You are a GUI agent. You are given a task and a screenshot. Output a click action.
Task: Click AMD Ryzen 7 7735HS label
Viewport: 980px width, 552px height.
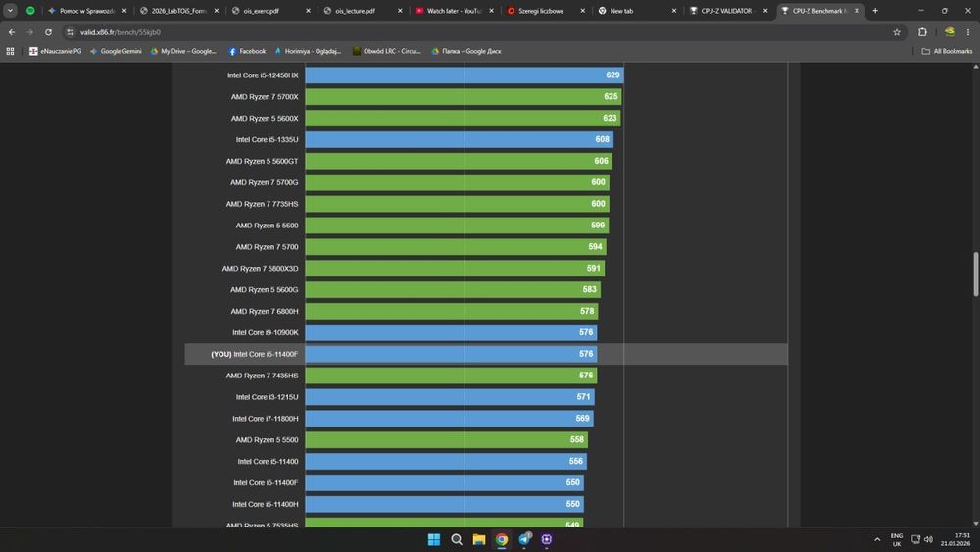tap(262, 204)
